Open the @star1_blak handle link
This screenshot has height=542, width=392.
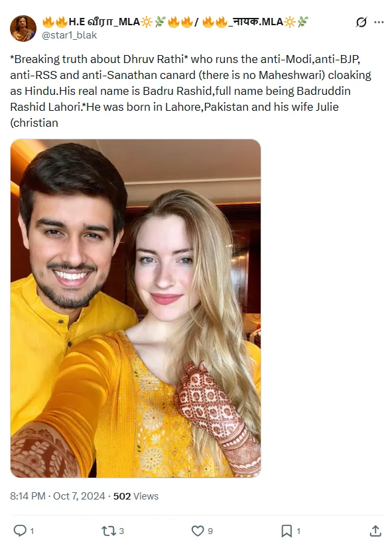tap(69, 35)
